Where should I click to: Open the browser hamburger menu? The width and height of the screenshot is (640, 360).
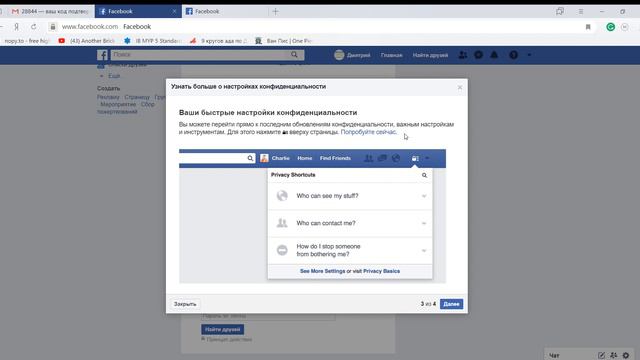(x=581, y=11)
